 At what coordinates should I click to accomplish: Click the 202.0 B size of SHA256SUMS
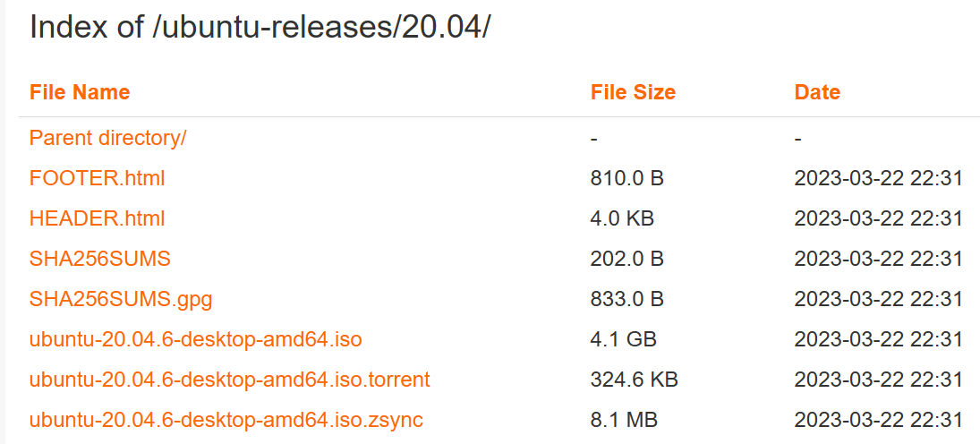(x=626, y=259)
